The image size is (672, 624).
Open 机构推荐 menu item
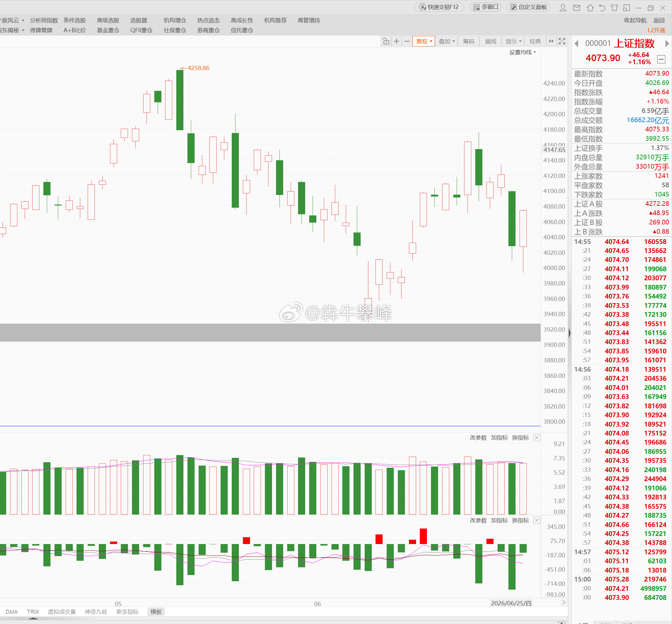pyautogui.click(x=275, y=20)
